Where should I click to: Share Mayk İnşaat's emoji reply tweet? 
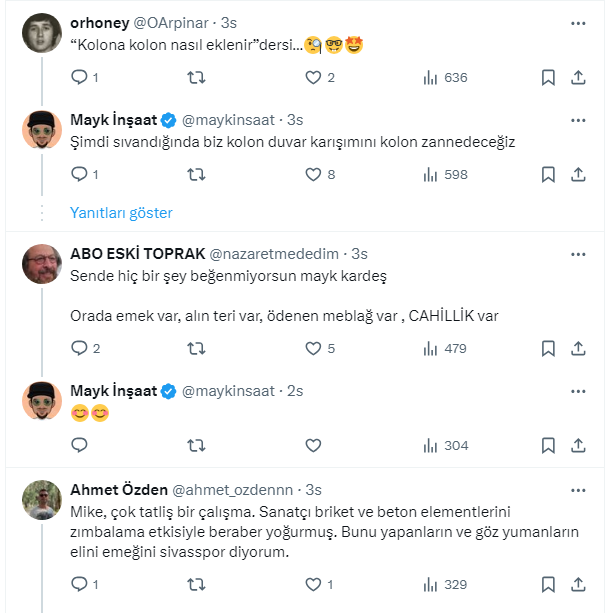pyautogui.click(x=578, y=445)
